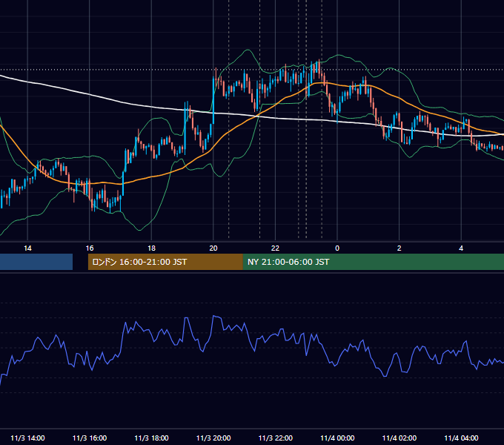Click the 11/3 22:00 time label

click(x=276, y=438)
